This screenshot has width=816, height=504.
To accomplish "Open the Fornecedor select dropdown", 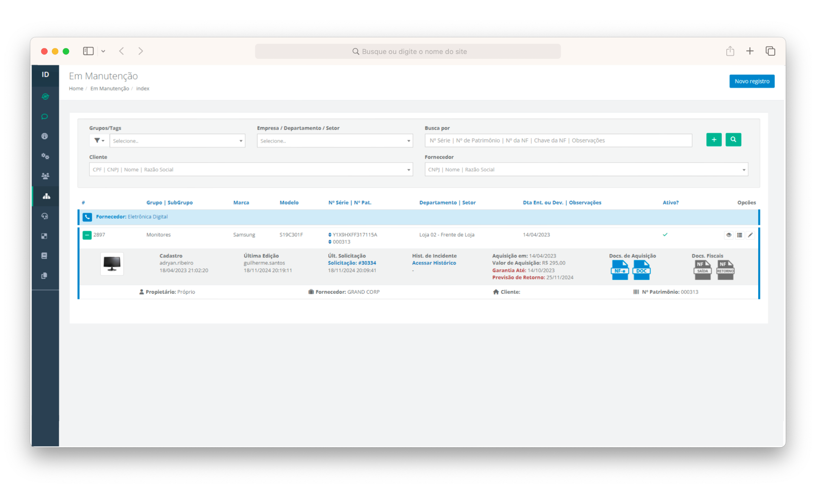I will coord(586,170).
